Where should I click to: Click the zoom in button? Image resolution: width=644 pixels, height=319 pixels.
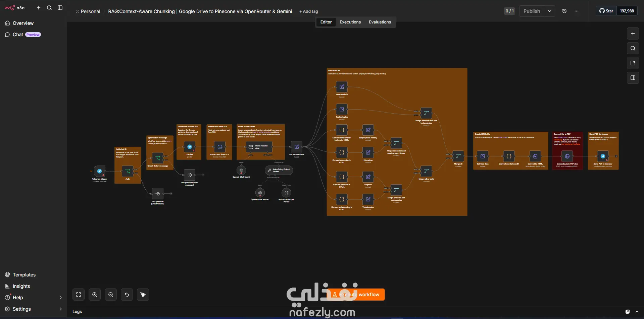click(95, 295)
